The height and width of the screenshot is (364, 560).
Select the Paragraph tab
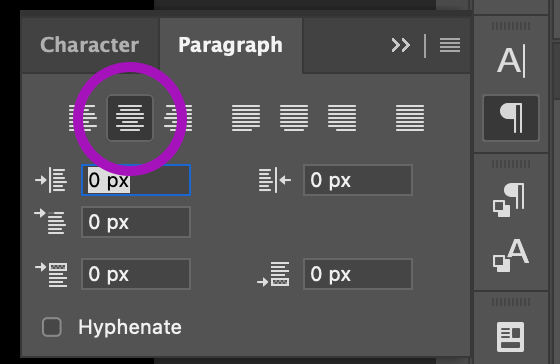point(230,45)
